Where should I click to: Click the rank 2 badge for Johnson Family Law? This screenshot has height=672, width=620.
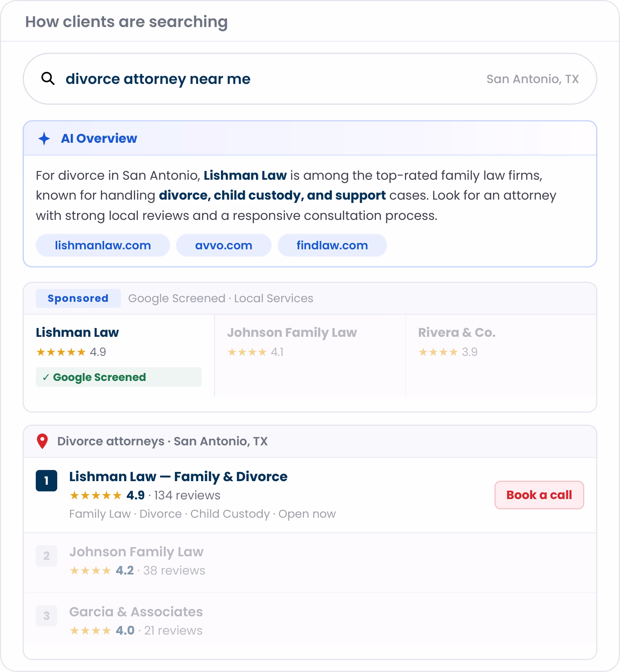(46, 556)
